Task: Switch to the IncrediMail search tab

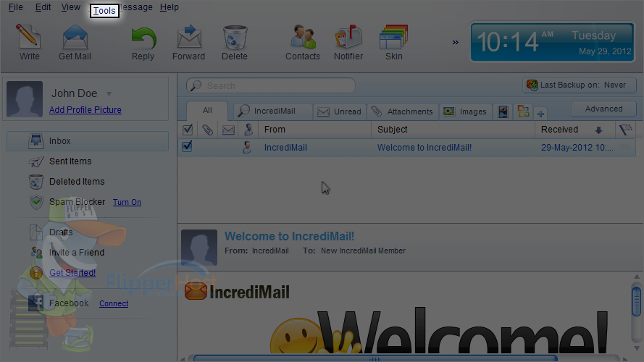Action: click(272, 111)
